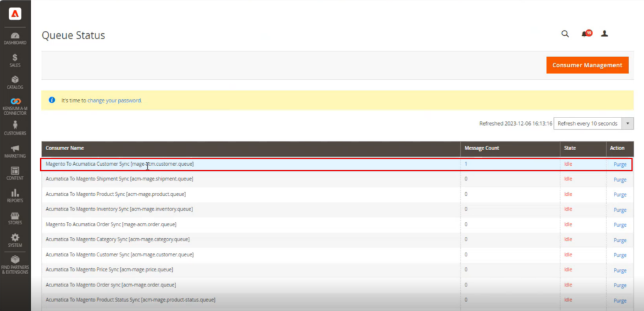
Task: Click message count 1 in Customer Sync row
Action: click(466, 164)
